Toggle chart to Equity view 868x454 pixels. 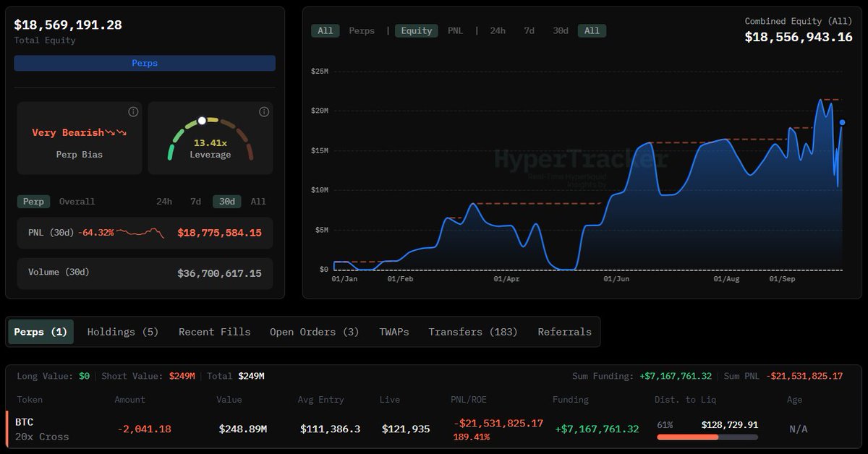click(416, 31)
